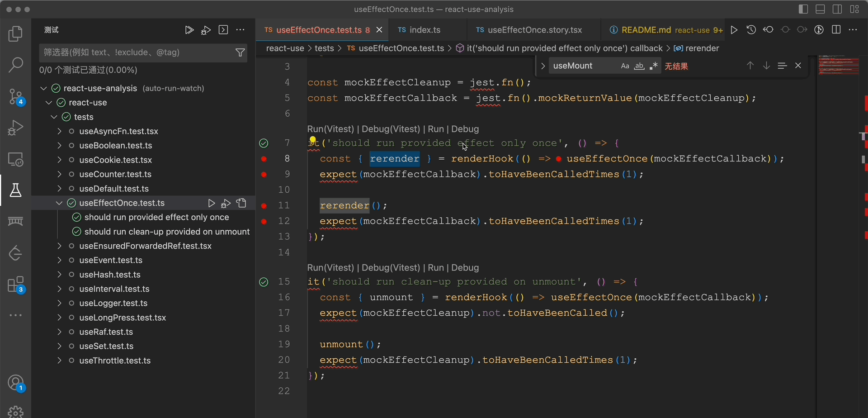The image size is (868, 418).
Task: Close the find widget
Action: [x=798, y=66]
